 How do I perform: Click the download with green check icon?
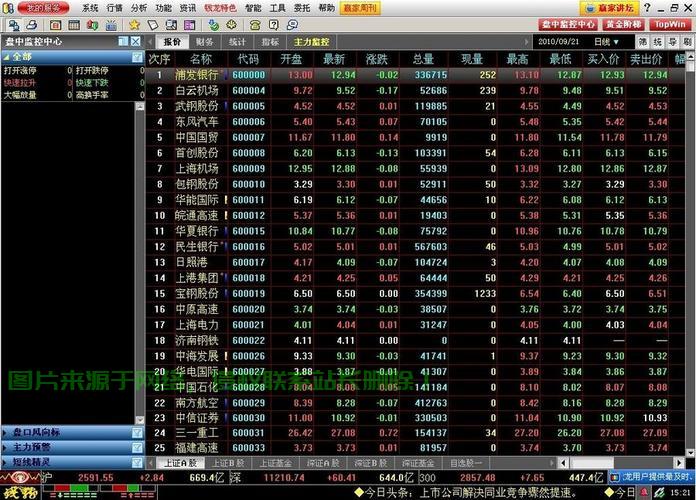214,25
